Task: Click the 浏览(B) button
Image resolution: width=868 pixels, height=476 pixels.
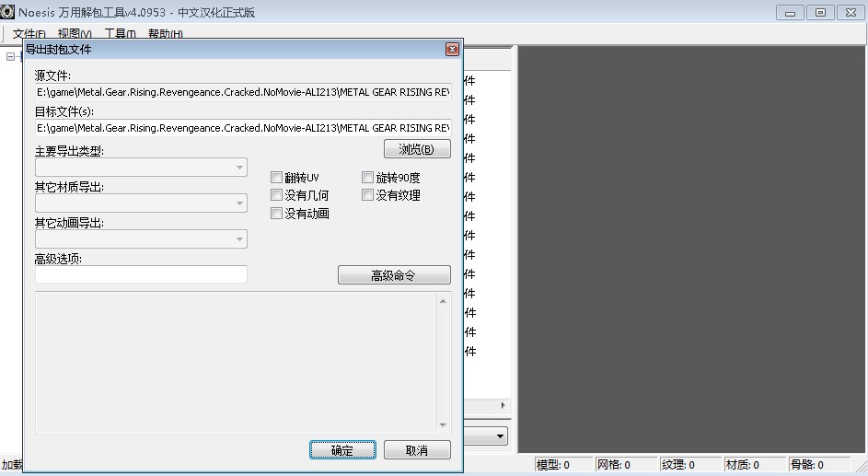Action: tap(417, 149)
